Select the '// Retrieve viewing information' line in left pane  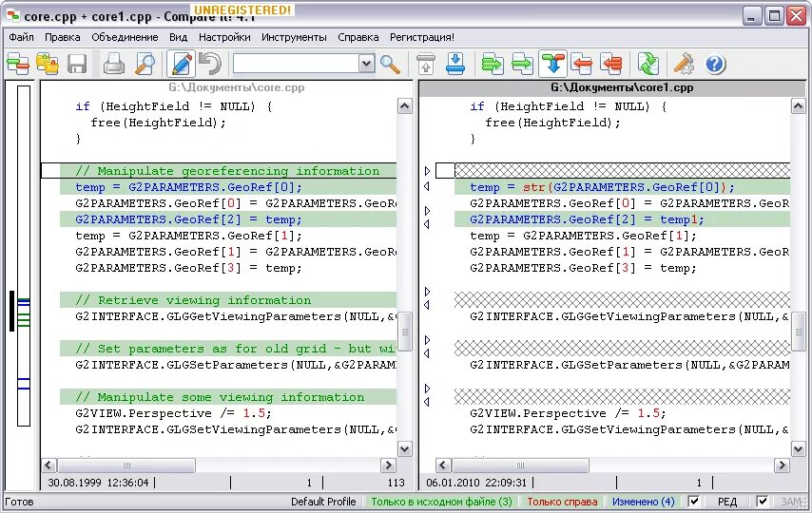click(228, 299)
